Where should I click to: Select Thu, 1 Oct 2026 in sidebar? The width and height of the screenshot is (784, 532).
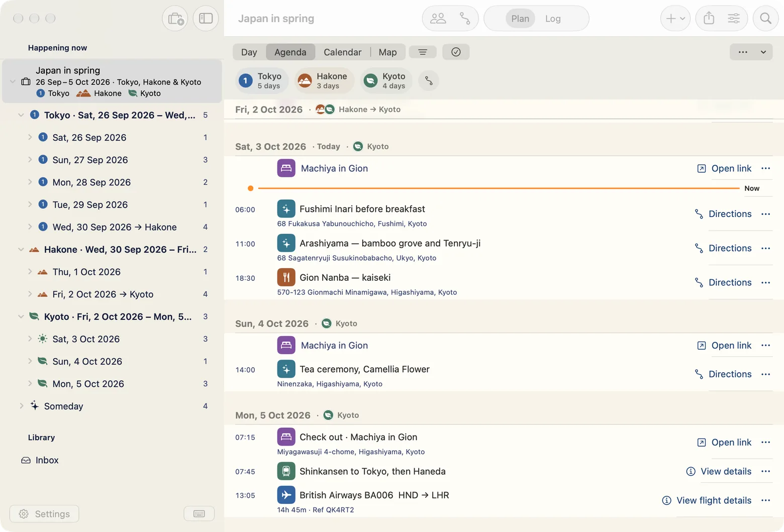[x=113, y=272]
